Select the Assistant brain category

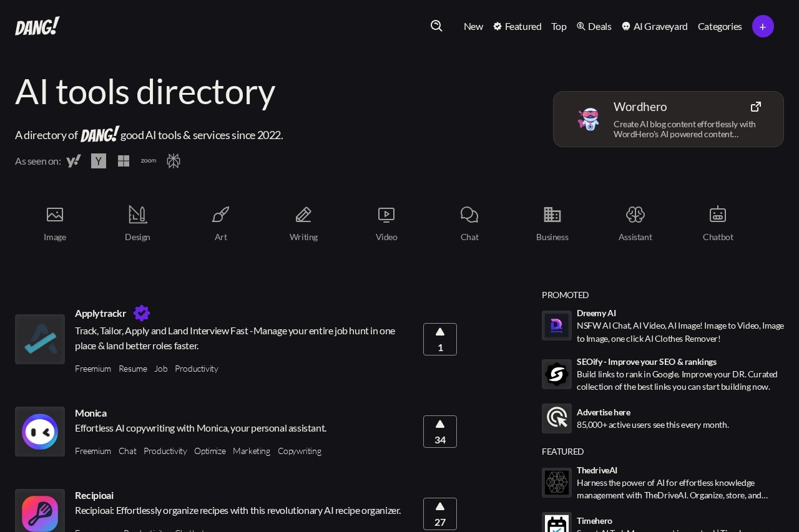[635, 215]
